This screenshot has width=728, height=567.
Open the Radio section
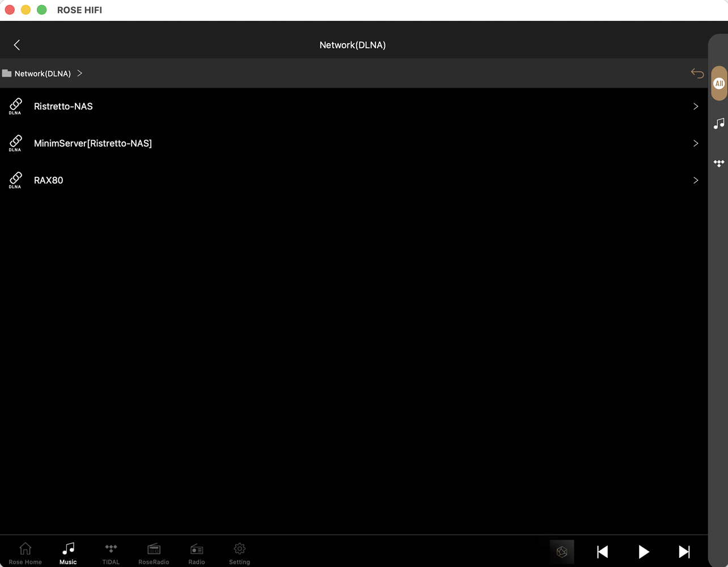coord(196,553)
